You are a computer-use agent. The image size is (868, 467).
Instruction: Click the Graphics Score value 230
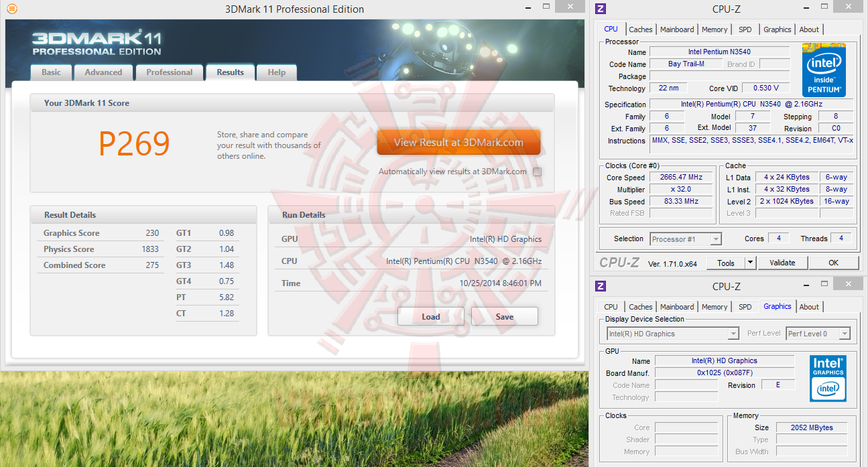pyautogui.click(x=152, y=233)
